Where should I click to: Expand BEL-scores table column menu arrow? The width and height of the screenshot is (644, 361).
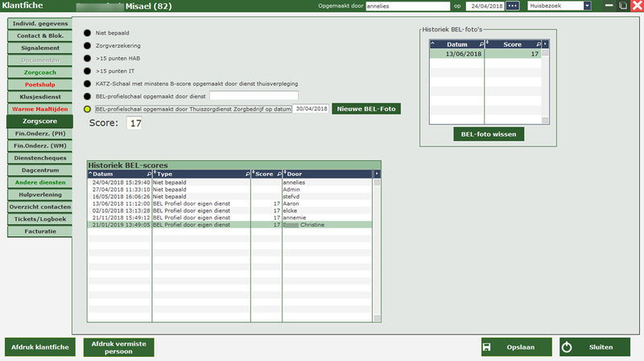[x=377, y=174]
